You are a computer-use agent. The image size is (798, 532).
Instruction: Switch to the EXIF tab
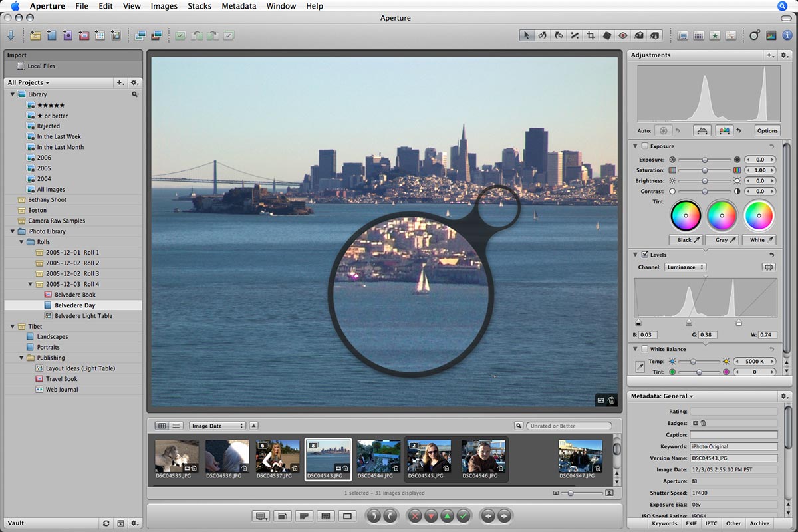point(692,523)
